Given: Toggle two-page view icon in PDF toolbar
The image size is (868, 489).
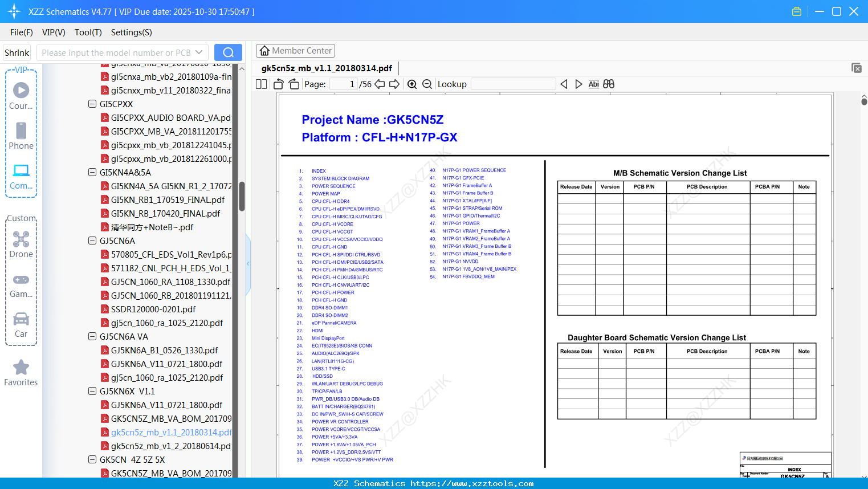Looking at the screenshot, I should tap(261, 84).
